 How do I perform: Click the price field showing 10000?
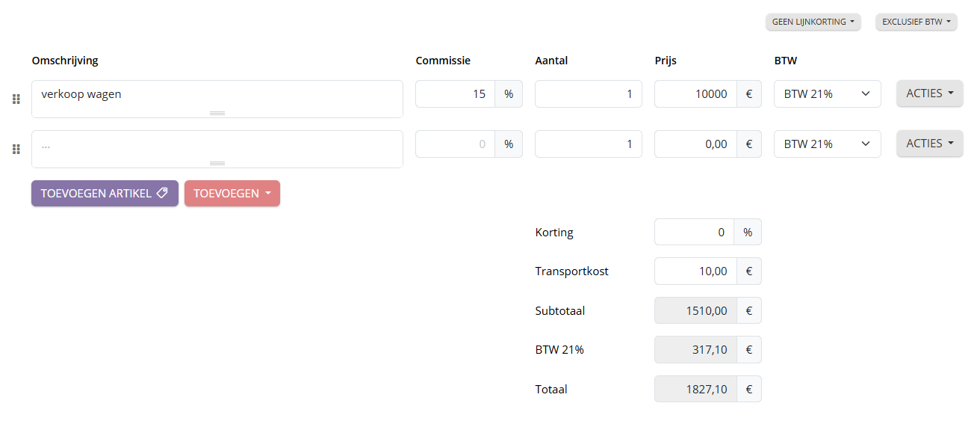[x=695, y=94]
